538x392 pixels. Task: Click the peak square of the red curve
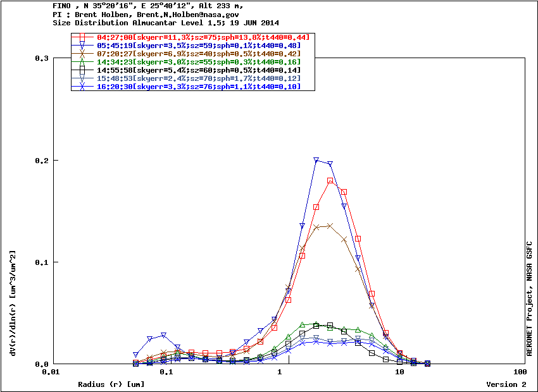coord(330,181)
